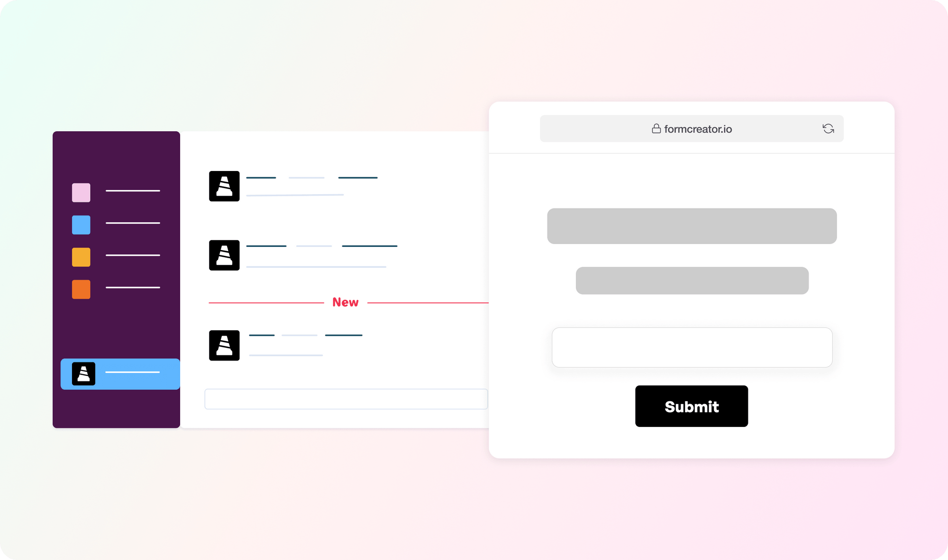The image size is (948, 560).
Task: Click the cone icon on third list item
Action: click(224, 344)
